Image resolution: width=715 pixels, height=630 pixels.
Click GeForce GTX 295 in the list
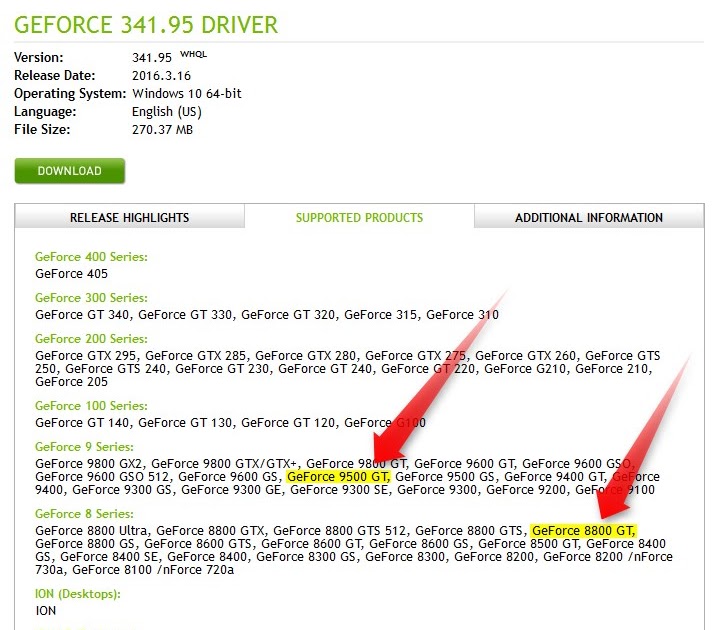(86, 356)
